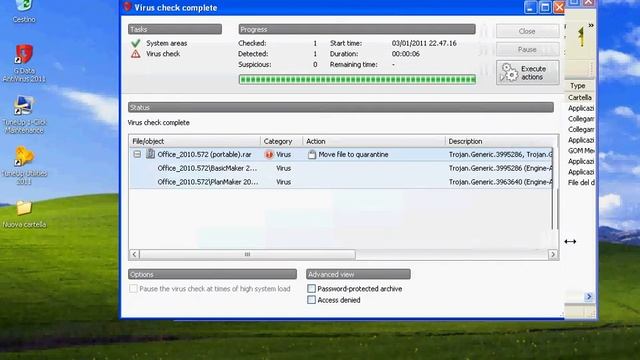
Task: Click the Duration value 00:00:06
Action: point(405,54)
